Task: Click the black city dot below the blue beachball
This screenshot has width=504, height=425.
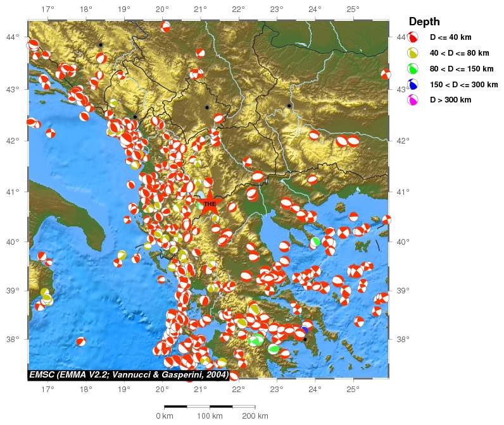Action: tap(305, 339)
